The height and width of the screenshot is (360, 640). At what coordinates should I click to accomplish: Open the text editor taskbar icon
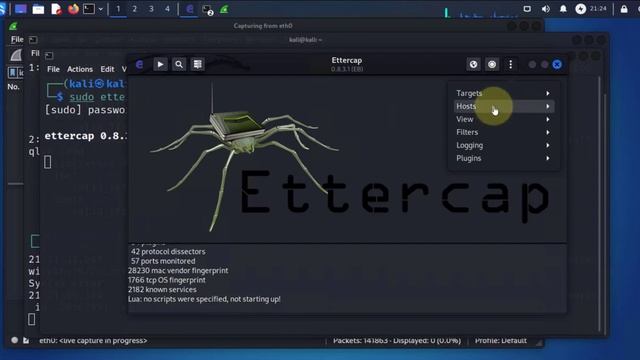point(56,9)
